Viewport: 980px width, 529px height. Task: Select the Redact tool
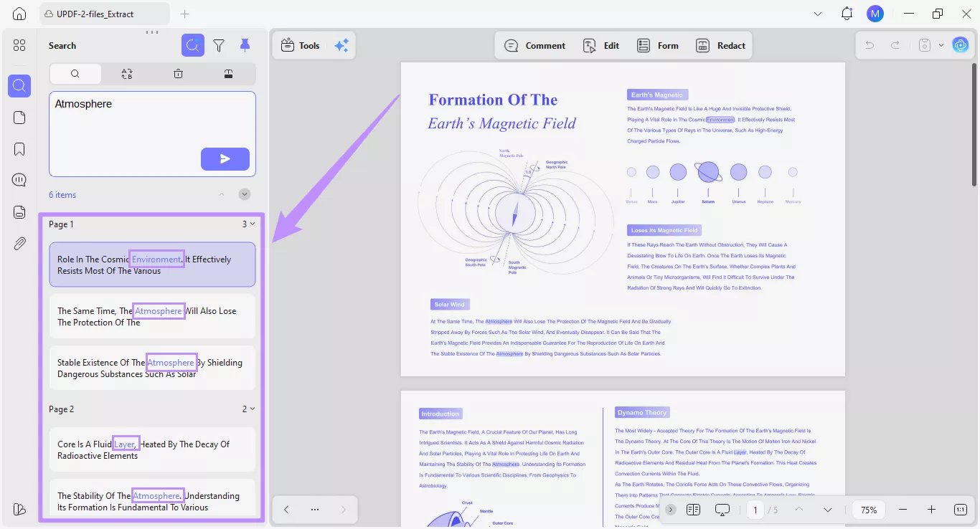[720, 45]
